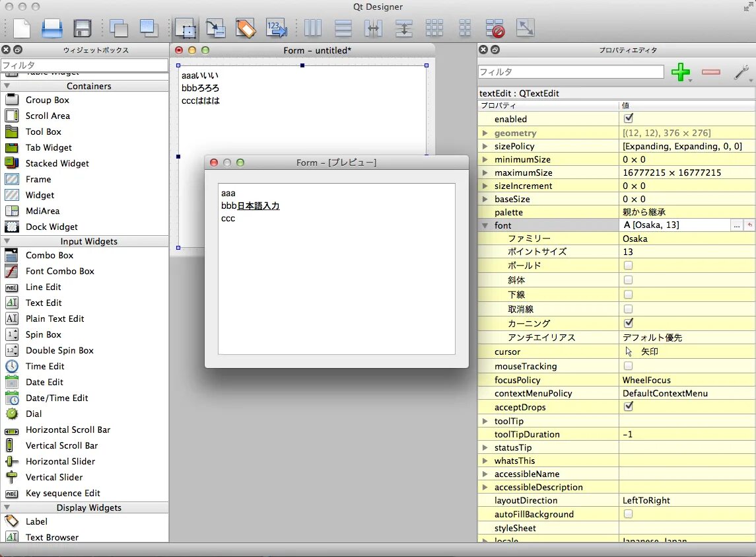Screen dimensions: 756x557
Task: Click inside the preview window text area
Action: pos(337,269)
